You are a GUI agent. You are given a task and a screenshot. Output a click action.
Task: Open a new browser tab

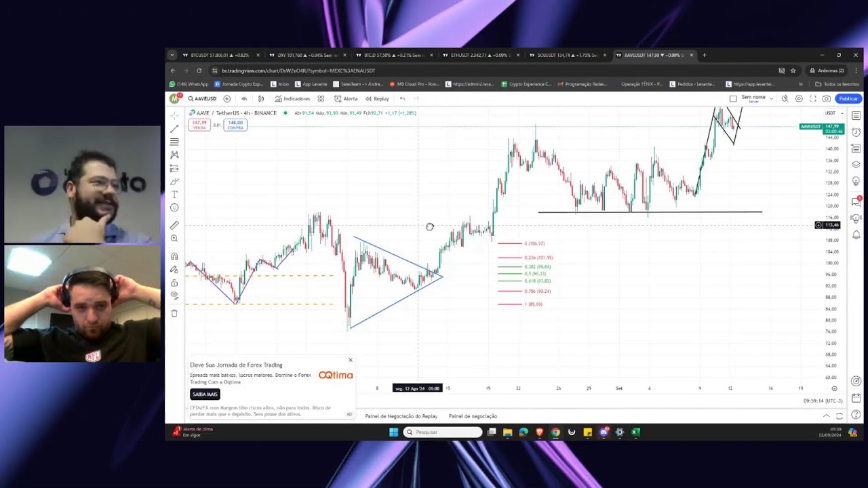coord(704,55)
